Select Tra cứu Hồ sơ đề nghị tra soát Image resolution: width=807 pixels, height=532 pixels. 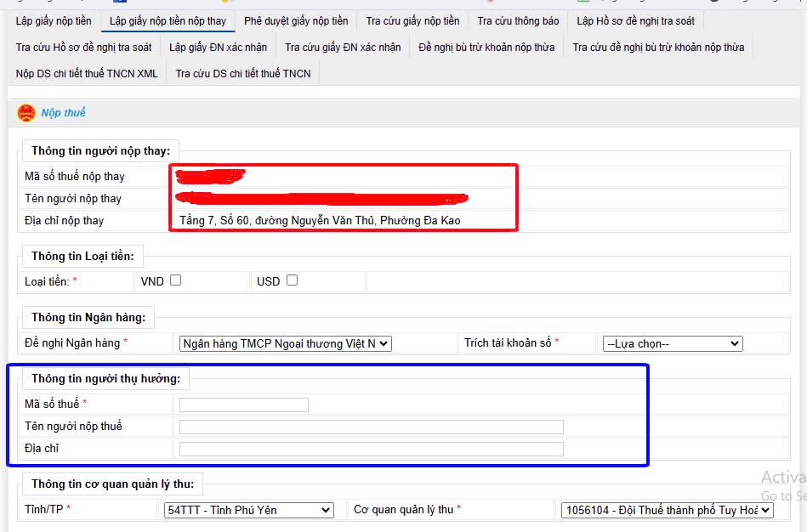83,47
